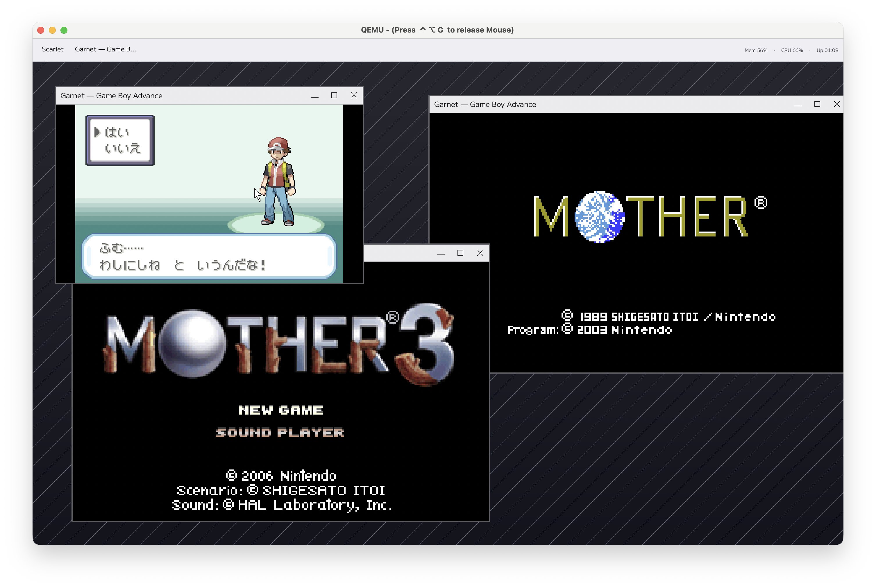Maximize the MOTHER 1989 game window
This screenshot has height=588, width=876.
point(817,104)
